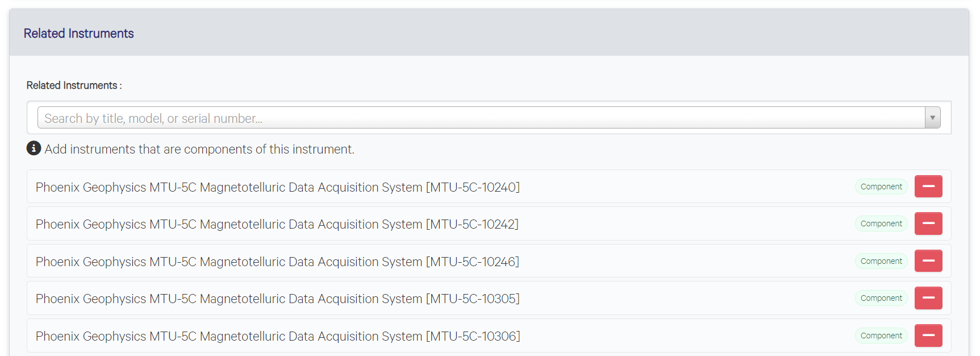Remove instrument MTU-5C-10246 with red minus button

coord(928,261)
